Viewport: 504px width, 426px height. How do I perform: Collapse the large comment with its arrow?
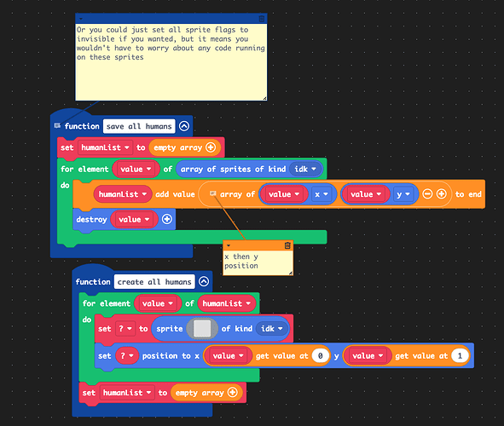81,19
